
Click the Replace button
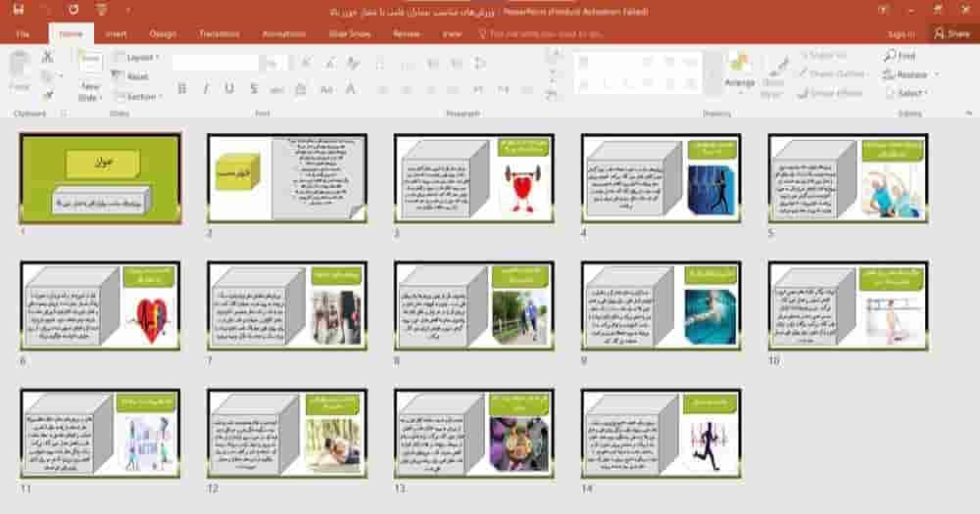[x=910, y=75]
